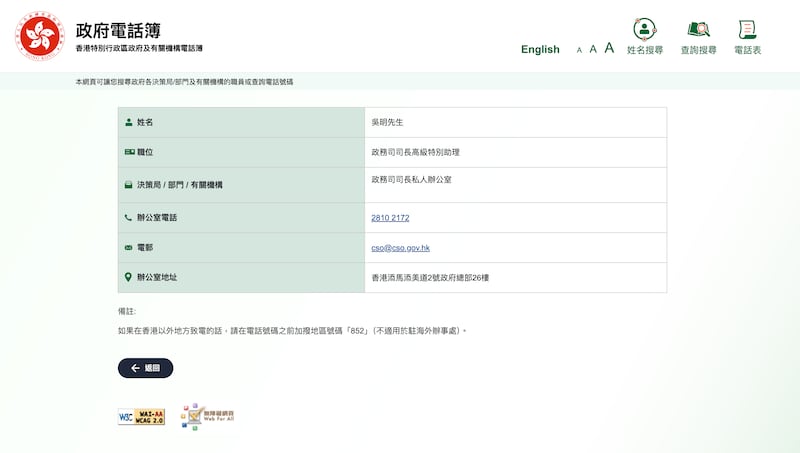Click the Hong Kong bauhinia emblem logo

(x=40, y=36)
